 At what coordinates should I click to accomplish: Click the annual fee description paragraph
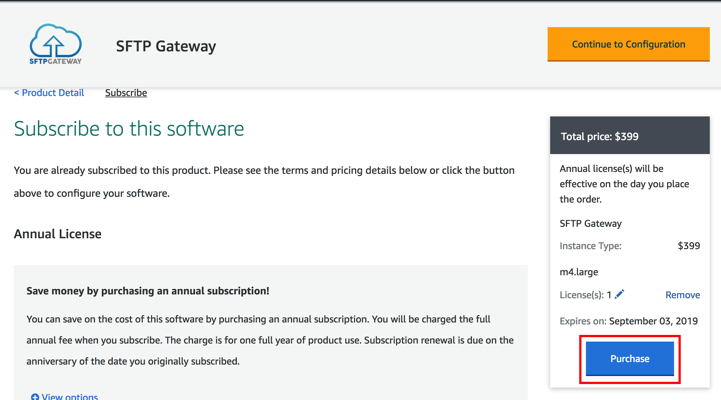[270, 340]
